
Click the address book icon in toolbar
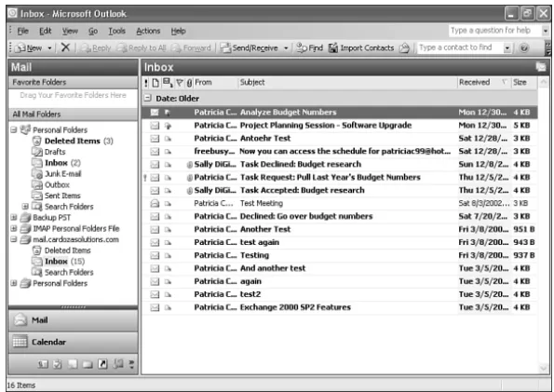(x=404, y=47)
